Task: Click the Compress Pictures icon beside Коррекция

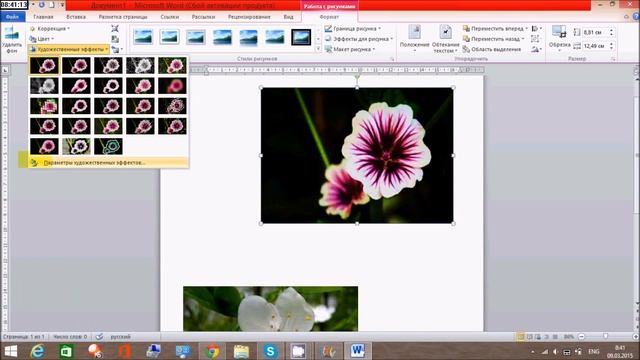Action: point(115,29)
